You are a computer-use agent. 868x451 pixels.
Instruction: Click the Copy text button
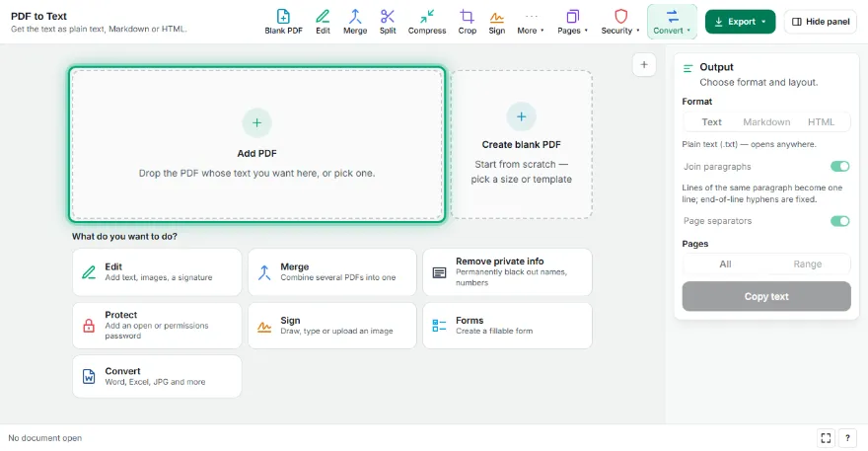point(766,296)
